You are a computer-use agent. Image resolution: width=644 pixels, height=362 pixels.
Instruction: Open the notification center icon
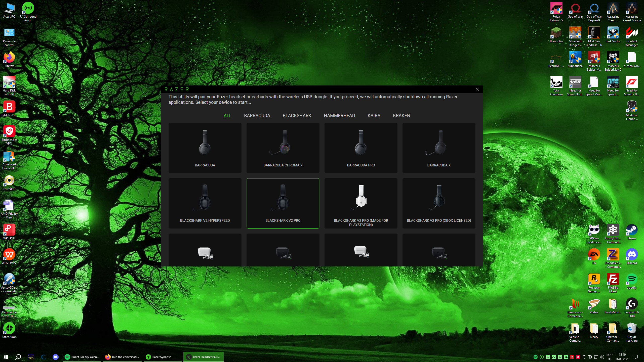coord(636,357)
